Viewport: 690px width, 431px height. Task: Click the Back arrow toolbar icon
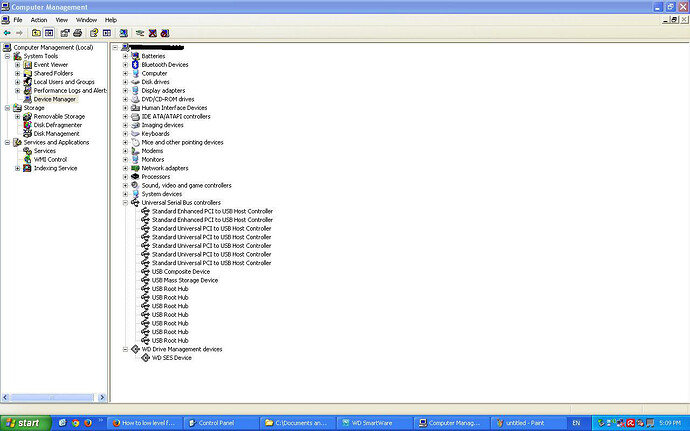(x=7, y=33)
